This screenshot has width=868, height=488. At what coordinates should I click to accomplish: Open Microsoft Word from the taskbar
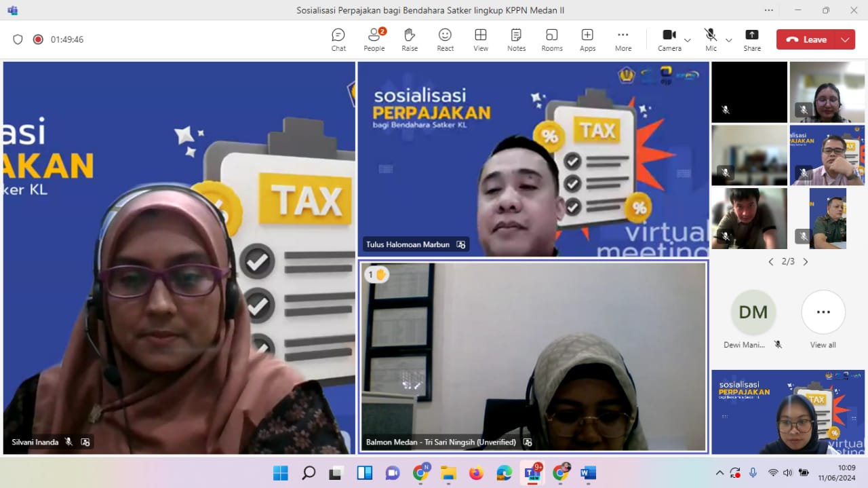pyautogui.click(x=588, y=473)
